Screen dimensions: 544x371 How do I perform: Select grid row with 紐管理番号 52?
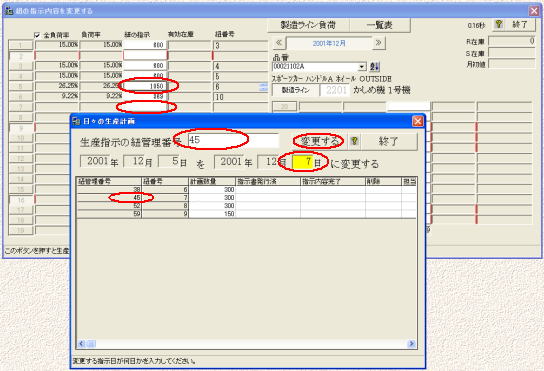(246, 205)
